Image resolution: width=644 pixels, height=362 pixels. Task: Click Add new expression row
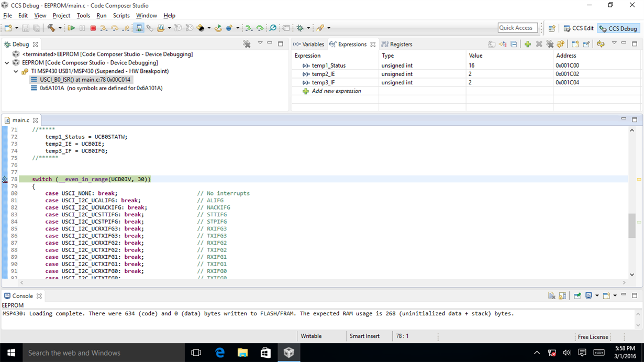[x=336, y=91]
